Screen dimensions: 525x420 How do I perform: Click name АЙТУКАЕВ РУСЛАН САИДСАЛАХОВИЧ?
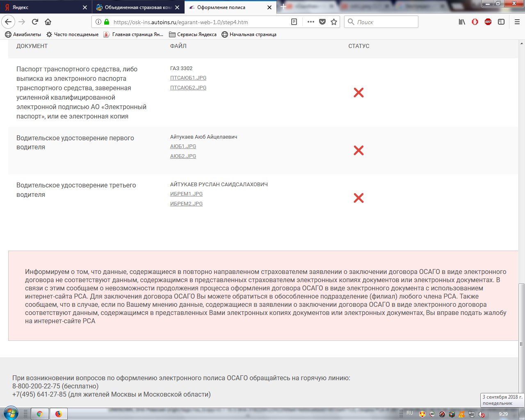click(219, 185)
